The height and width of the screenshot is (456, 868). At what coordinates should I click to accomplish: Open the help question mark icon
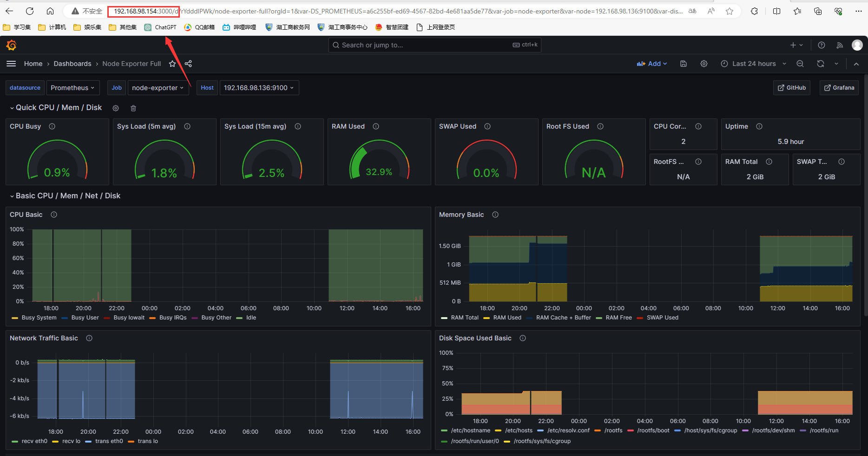(x=822, y=45)
